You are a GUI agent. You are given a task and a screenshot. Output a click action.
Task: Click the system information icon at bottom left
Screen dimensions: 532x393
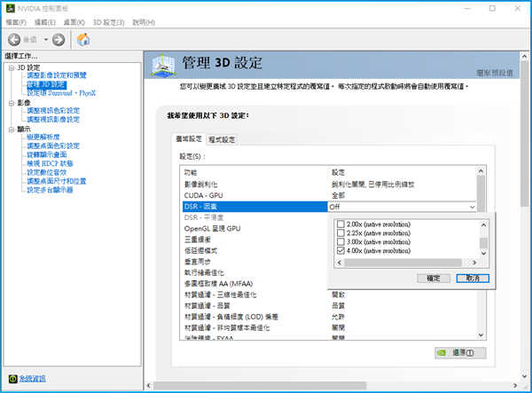13,379
